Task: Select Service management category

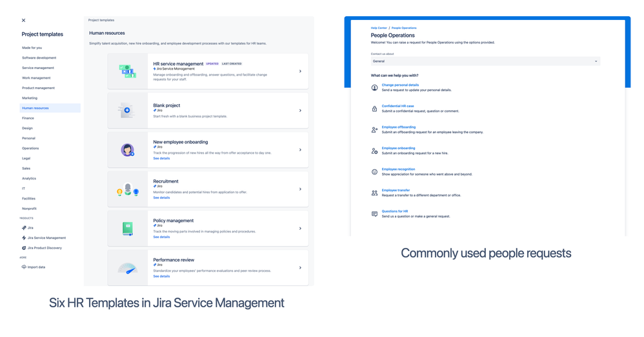Action: 38,68
